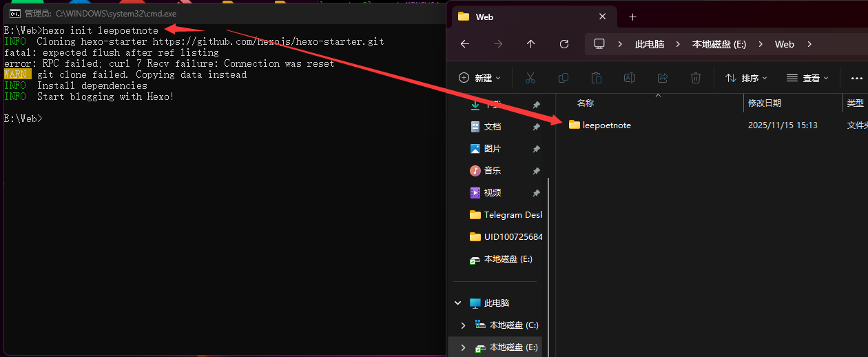This screenshot has width=868, height=357.
Task: Select the leepoetnote folder
Action: tap(606, 125)
